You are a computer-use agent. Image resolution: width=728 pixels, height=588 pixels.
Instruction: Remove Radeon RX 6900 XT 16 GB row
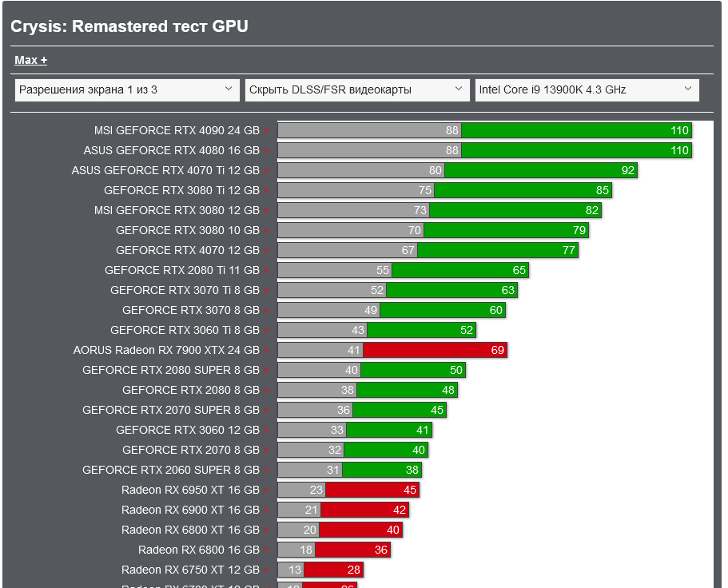tap(266, 510)
